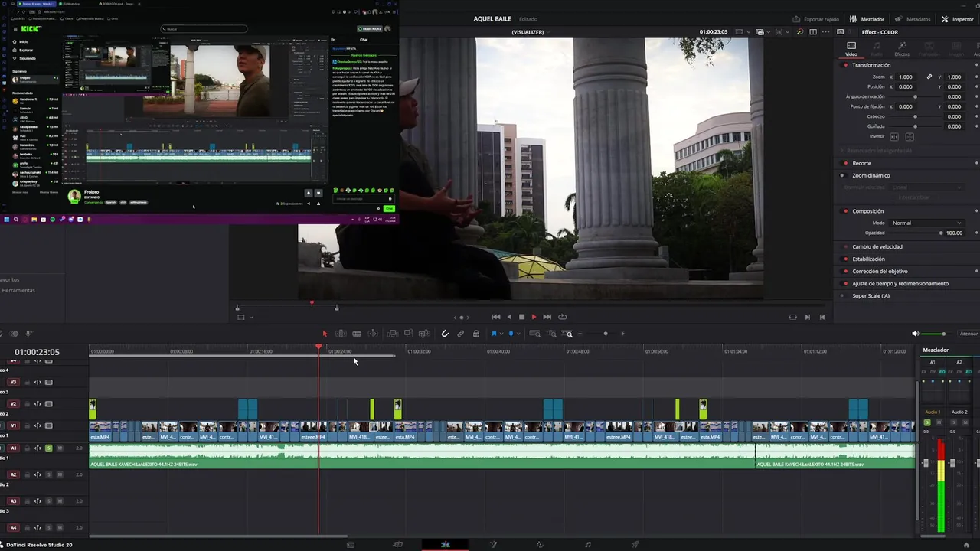Lock video track V2
980x551 pixels.
(27, 404)
